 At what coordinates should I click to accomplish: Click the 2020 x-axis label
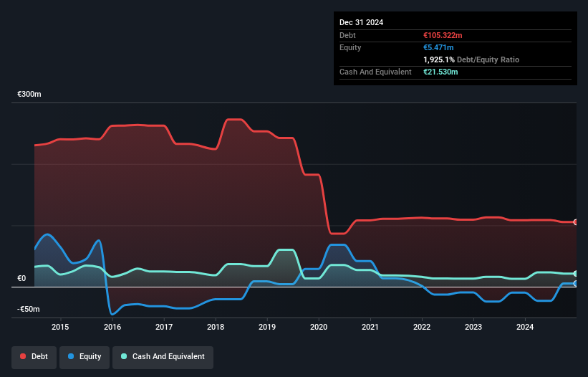click(319, 327)
